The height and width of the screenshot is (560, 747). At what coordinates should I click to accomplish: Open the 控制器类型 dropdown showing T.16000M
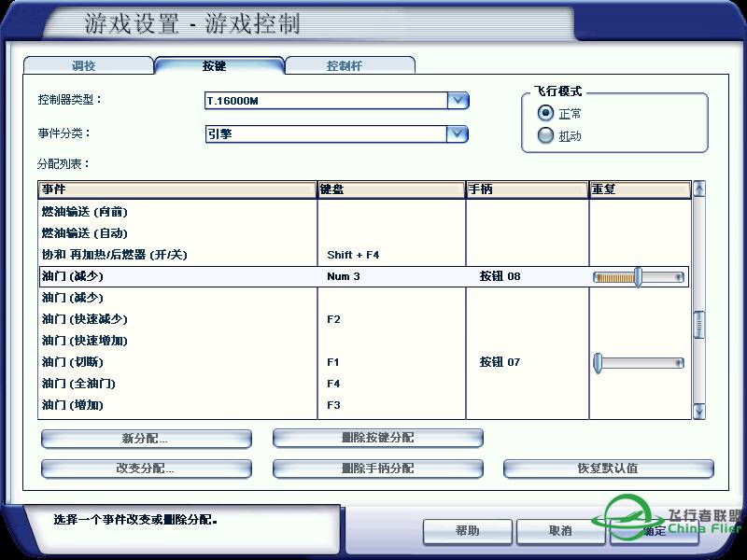point(458,100)
